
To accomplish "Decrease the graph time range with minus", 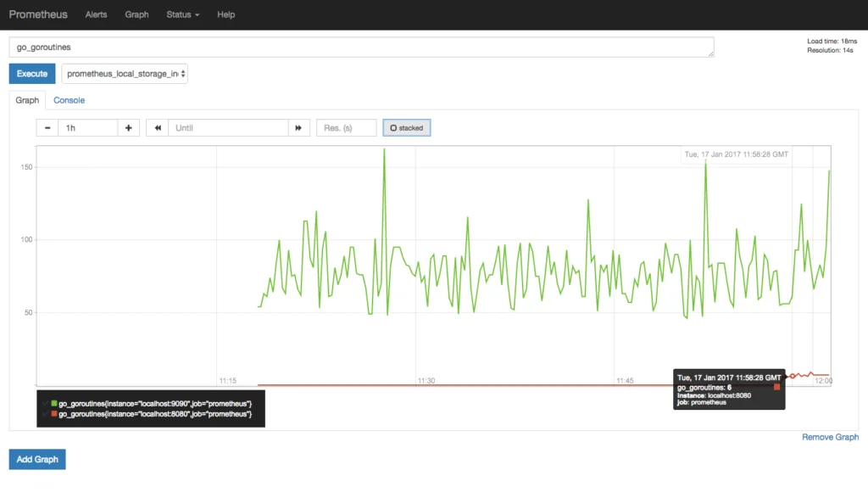I will pyautogui.click(x=47, y=128).
